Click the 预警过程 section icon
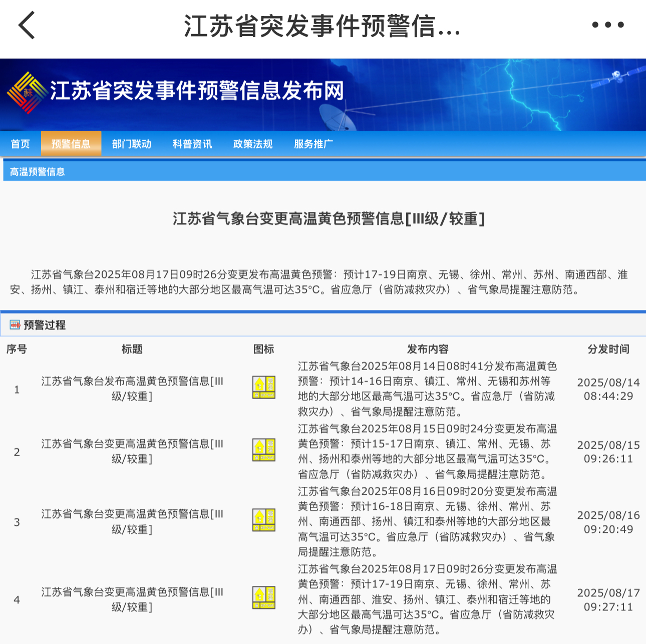The image size is (646, 644). tap(15, 325)
